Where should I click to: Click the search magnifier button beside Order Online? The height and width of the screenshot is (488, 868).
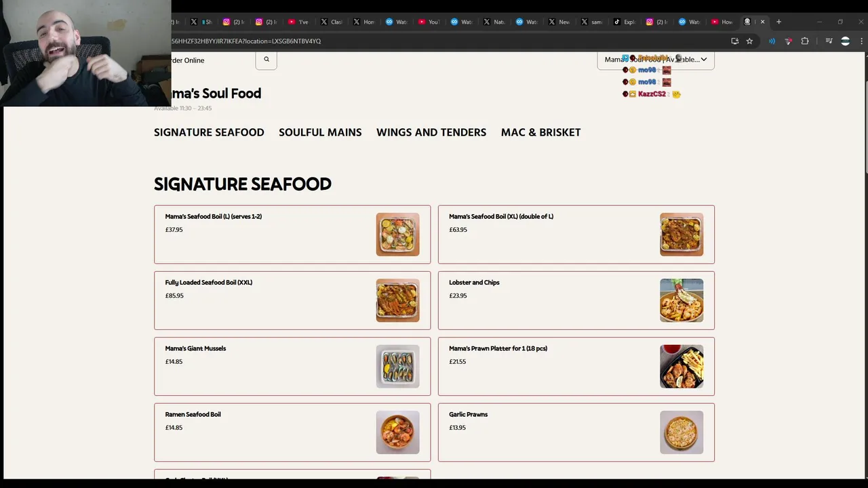(267, 60)
